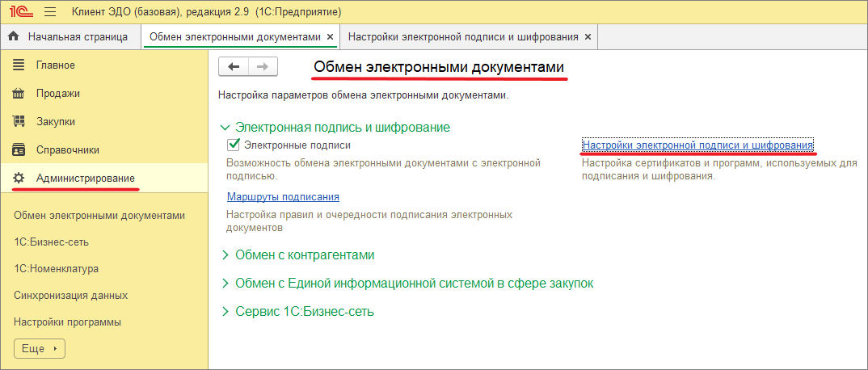Open the Продажи section
Screen dimensions: 868x370
point(104,94)
